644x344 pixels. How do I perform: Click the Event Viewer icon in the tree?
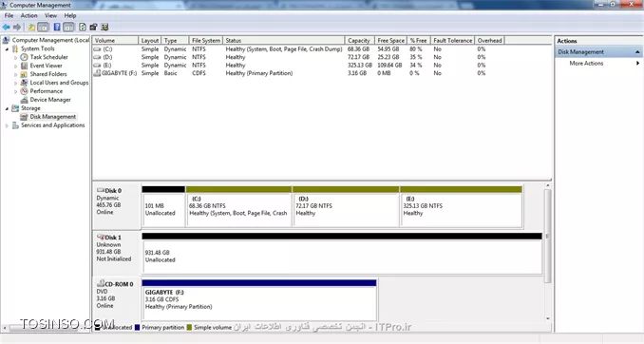click(x=25, y=66)
